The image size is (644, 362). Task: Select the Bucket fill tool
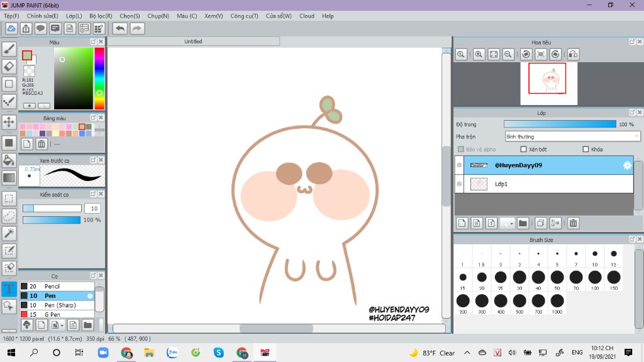click(9, 160)
